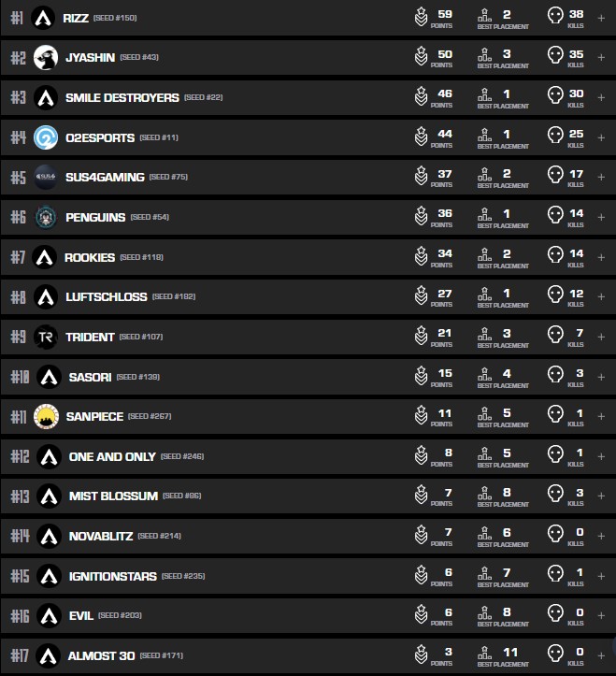
Task: Click the points medal icon for SMILE DESTROYERS
Action: (422, 96)
